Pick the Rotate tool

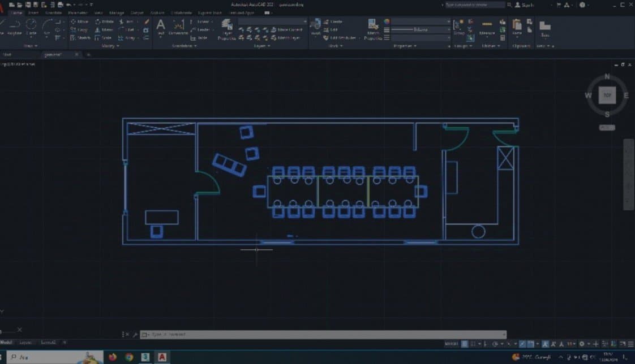105,21
